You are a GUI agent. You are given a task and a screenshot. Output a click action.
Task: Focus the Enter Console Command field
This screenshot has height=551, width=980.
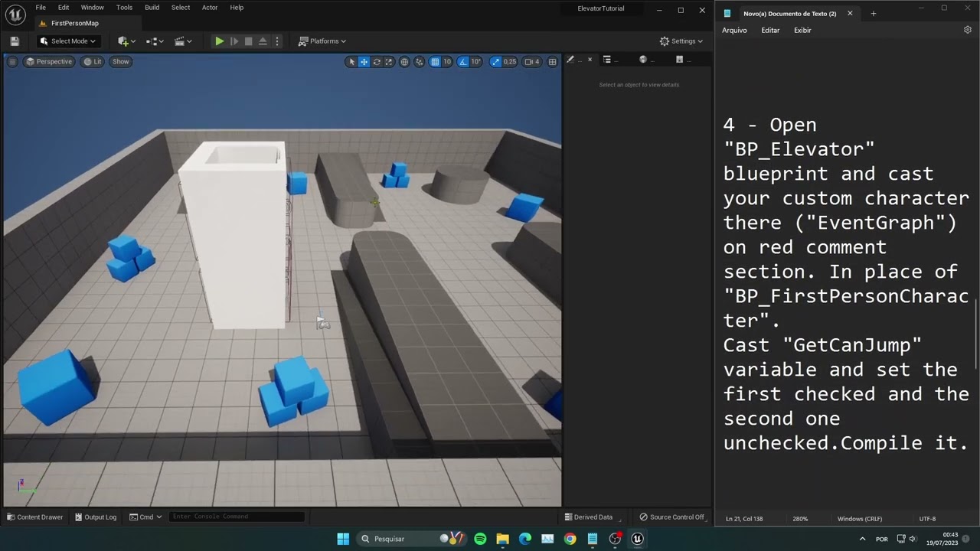(237, 517)
